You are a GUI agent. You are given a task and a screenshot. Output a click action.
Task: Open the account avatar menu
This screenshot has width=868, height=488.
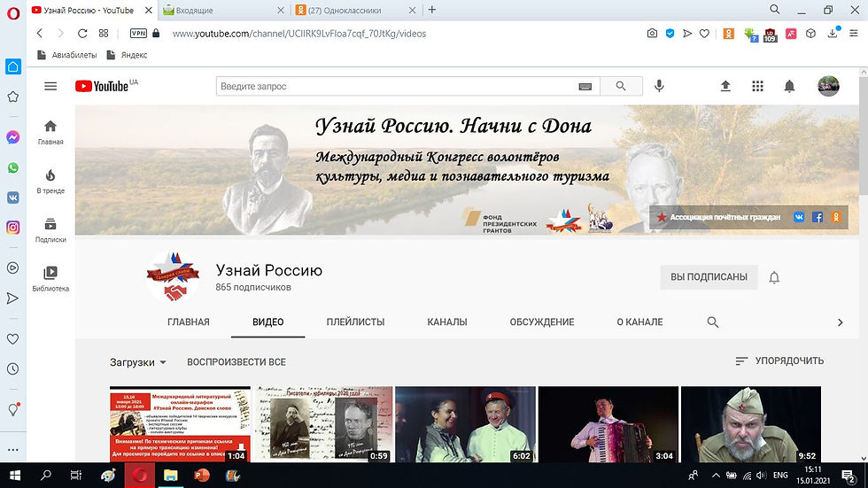[x=828, y=86]
